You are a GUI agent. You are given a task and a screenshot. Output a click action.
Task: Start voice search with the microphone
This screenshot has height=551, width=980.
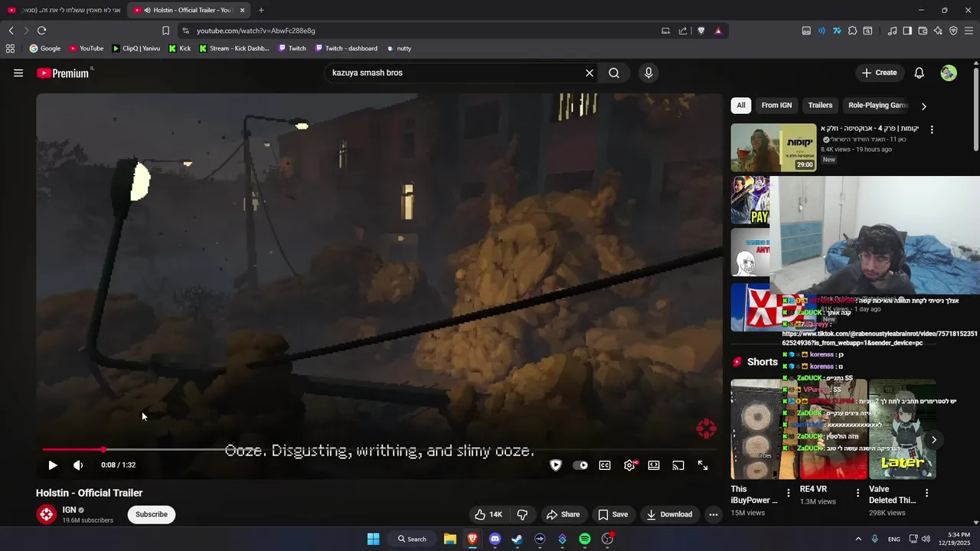click(648, 73)
